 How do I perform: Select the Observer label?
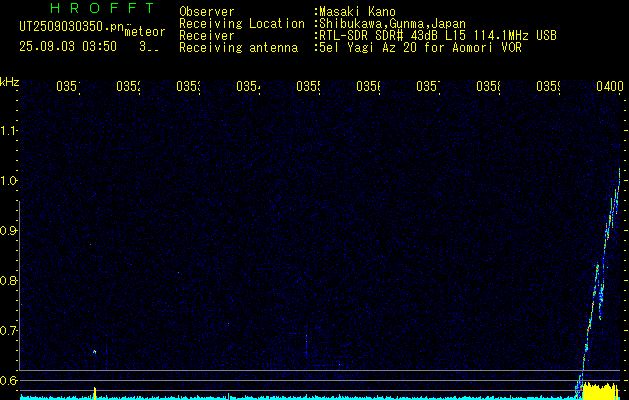207,12
